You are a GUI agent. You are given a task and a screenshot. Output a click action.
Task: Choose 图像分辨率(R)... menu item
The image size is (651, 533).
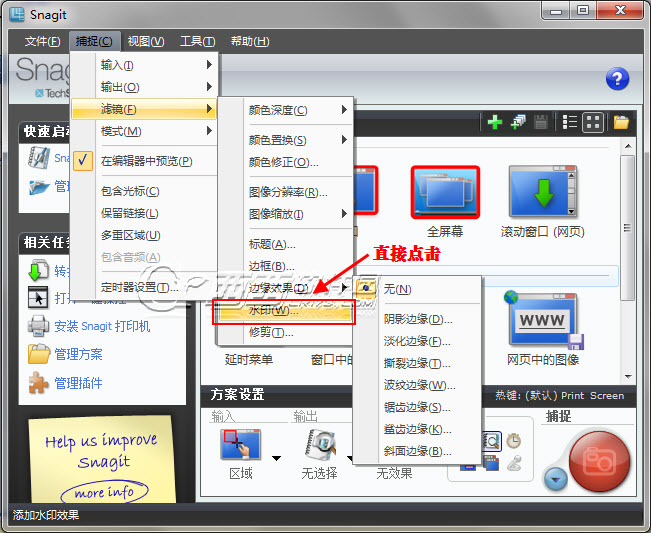(285, 192)
